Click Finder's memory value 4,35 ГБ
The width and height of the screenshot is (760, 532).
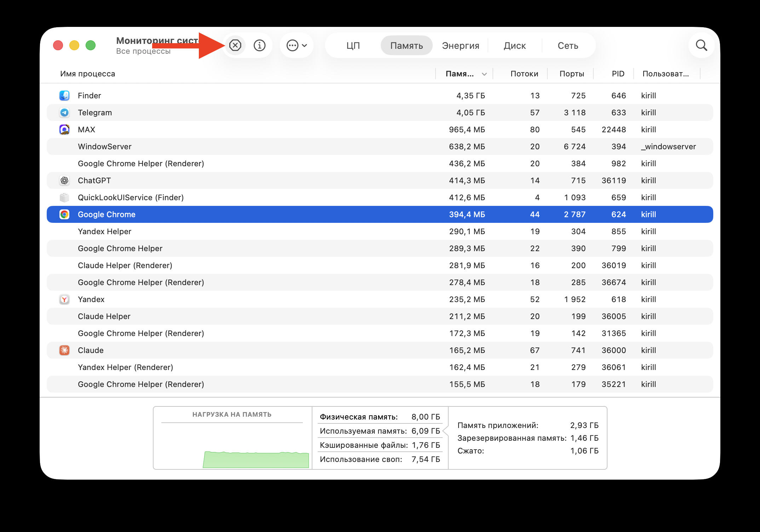coord(471,96)
